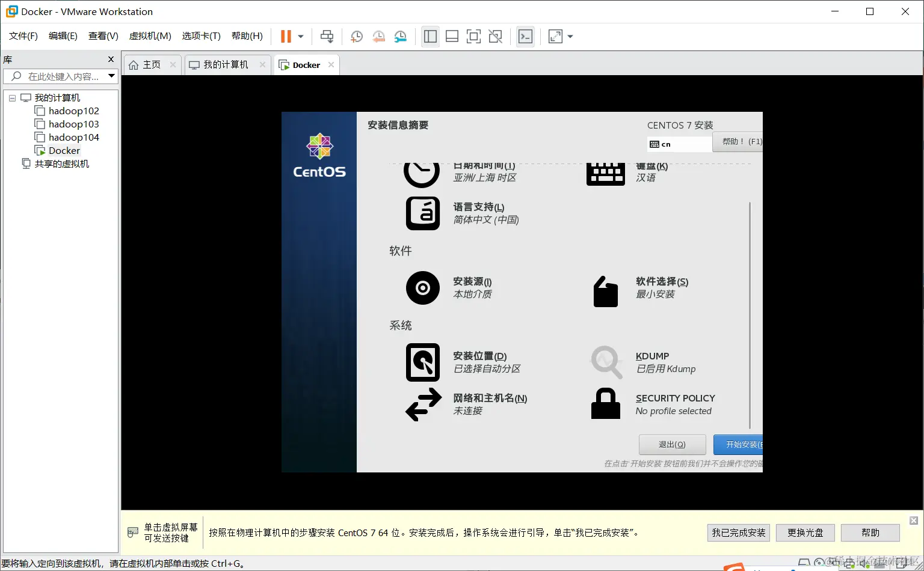Open the library search dropdown arrow

[x=111, y=76]
